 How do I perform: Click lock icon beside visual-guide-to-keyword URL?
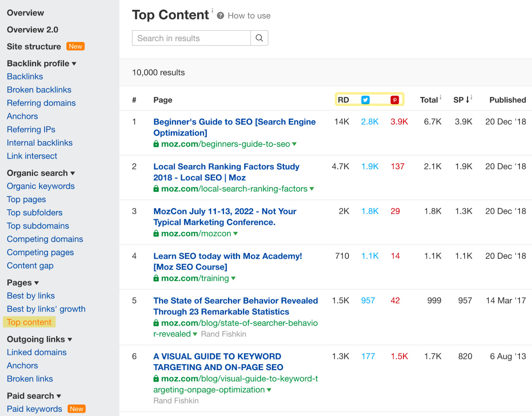pos(156,378)
